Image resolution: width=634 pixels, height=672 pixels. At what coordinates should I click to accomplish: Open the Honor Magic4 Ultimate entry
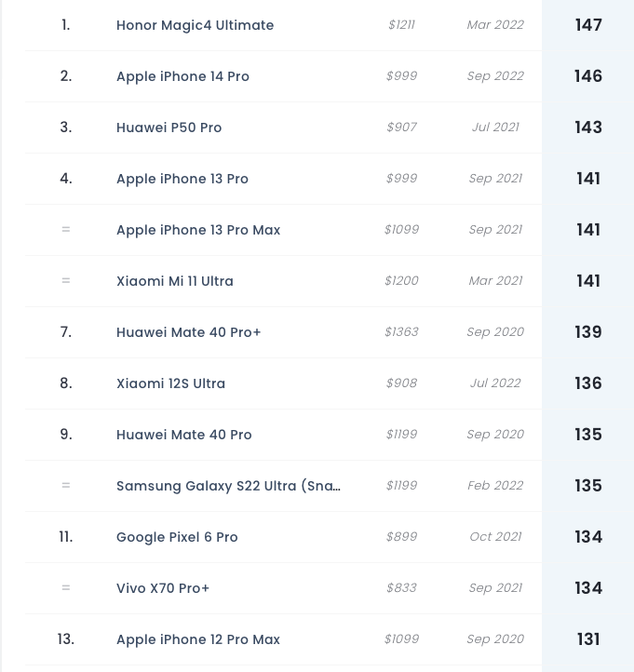click(196, 25)
